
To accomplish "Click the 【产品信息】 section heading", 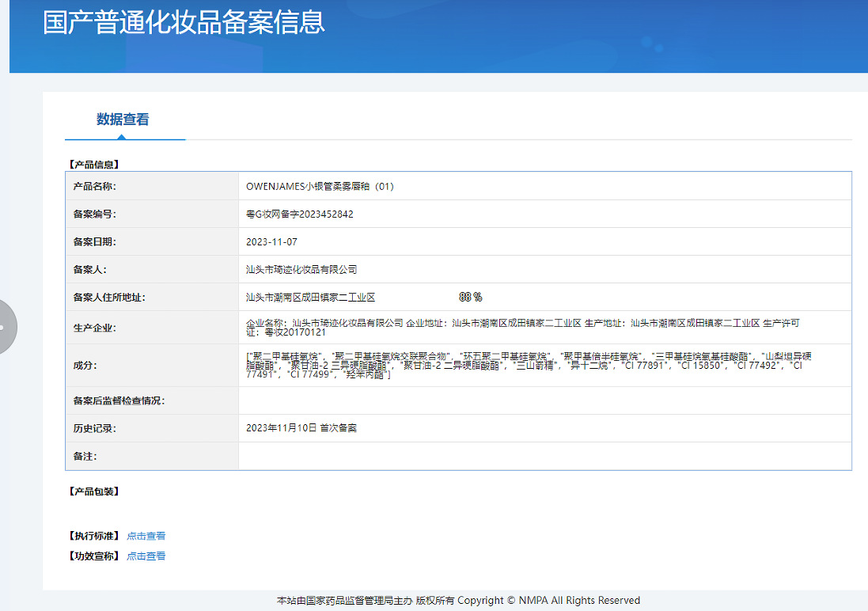I will click(94, 165).
